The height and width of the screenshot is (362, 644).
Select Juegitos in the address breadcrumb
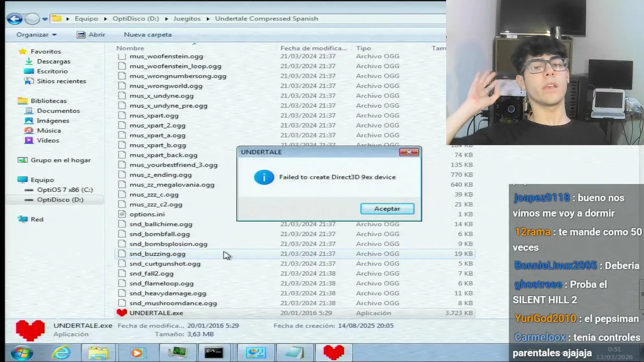[x=187, y=19]
